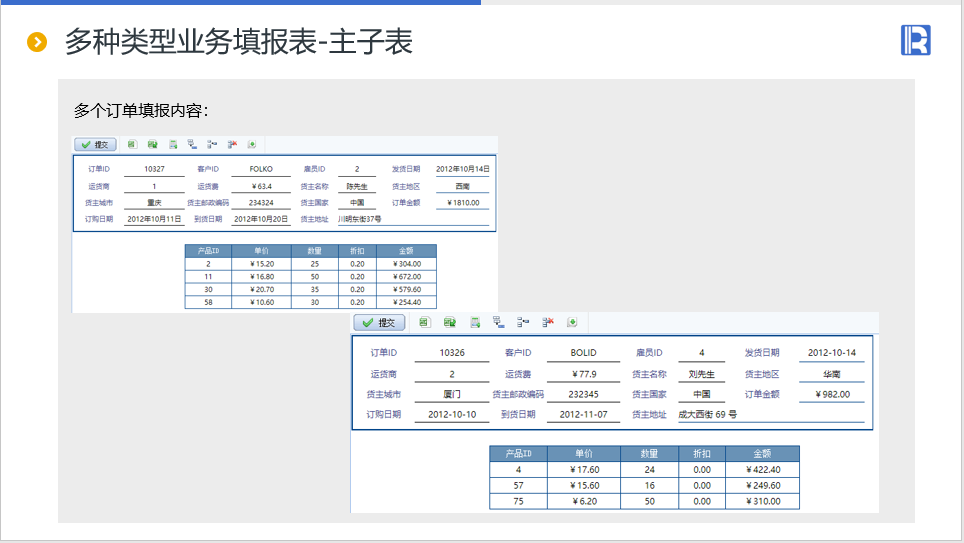Click the delete-row red X icon above order 10327
964x543 pixels.
coord(232,145)
